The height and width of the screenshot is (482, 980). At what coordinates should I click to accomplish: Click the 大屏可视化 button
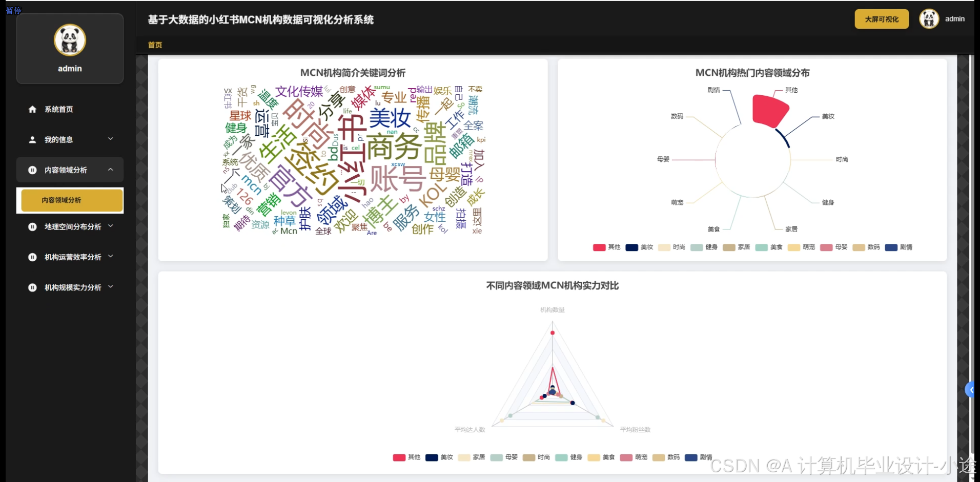882,19
